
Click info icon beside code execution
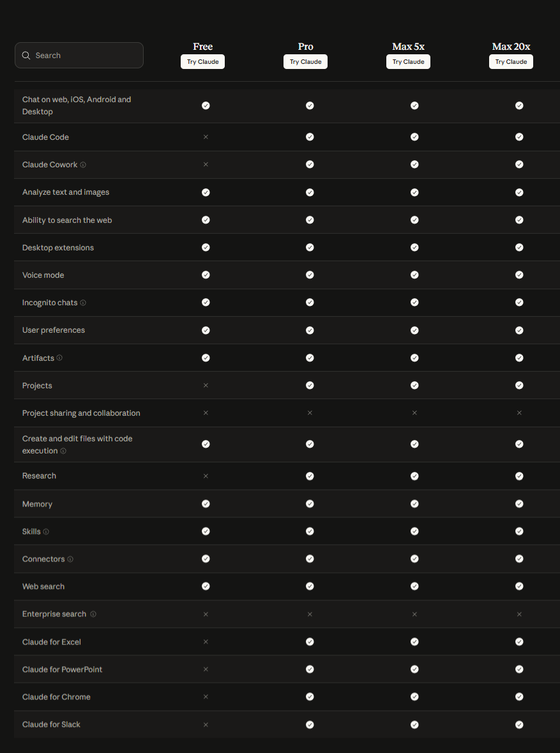coord(63,451)
